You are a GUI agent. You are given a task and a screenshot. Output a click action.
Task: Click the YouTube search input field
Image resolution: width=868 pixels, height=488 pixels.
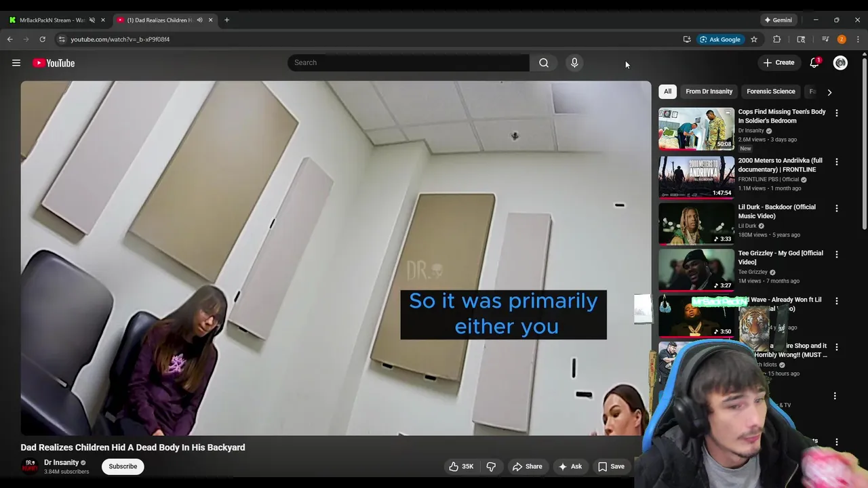click(408, 63)
